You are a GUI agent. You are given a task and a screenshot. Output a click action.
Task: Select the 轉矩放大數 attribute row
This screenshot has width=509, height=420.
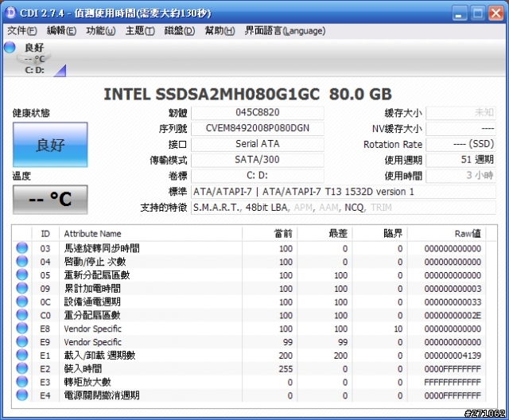click(x=249, y=382)
